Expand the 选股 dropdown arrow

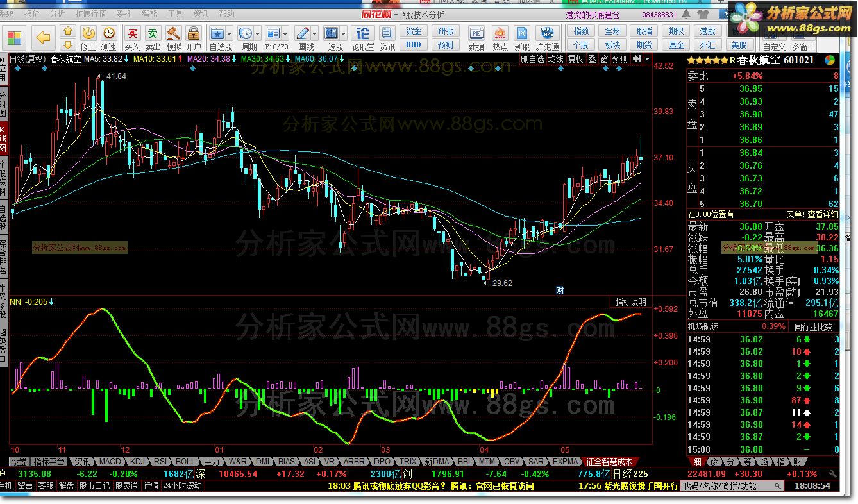tap(344, 33)
